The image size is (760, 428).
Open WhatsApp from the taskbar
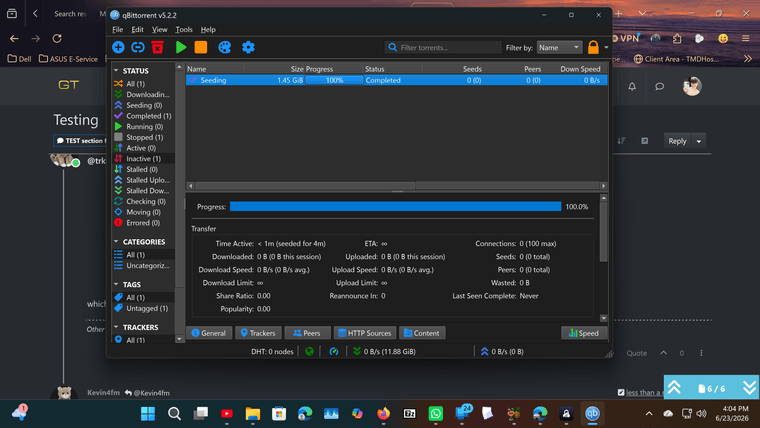click(x=435, y=413)
